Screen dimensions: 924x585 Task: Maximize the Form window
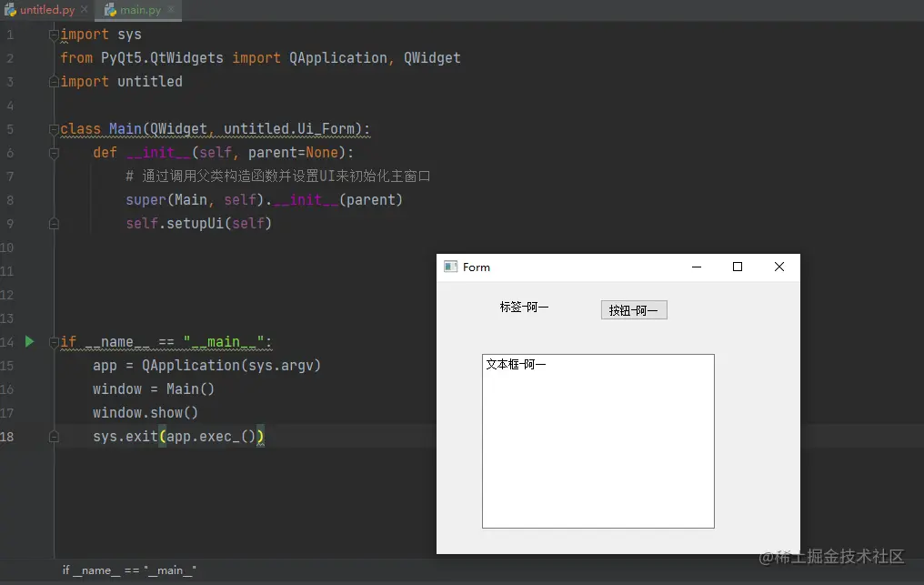pyautogui.click(x=738, y=267)
